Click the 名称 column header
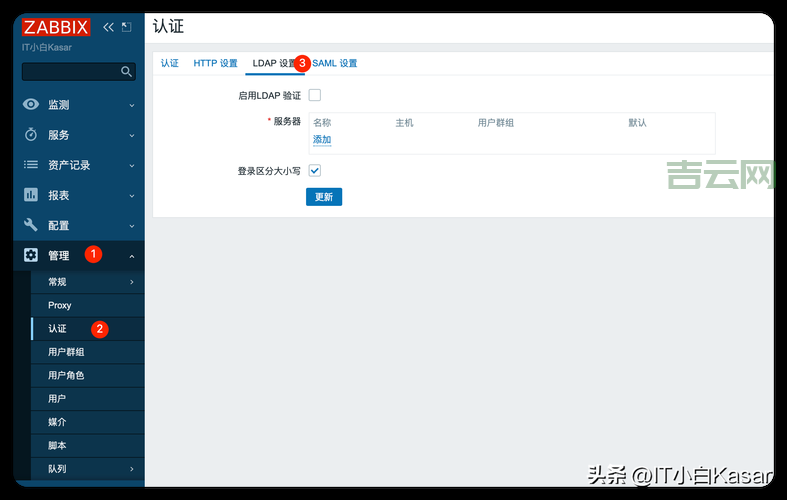The image size is (787, 500). point(322,122)
